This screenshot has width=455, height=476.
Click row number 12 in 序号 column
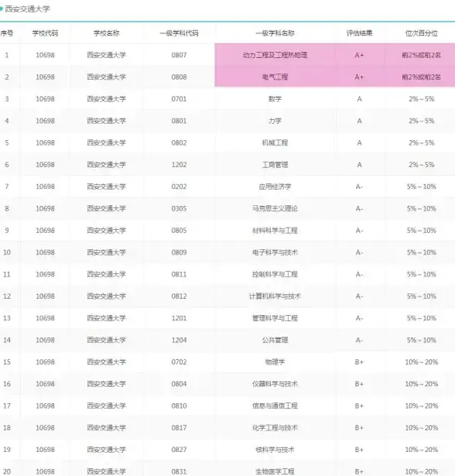(7, 296)
